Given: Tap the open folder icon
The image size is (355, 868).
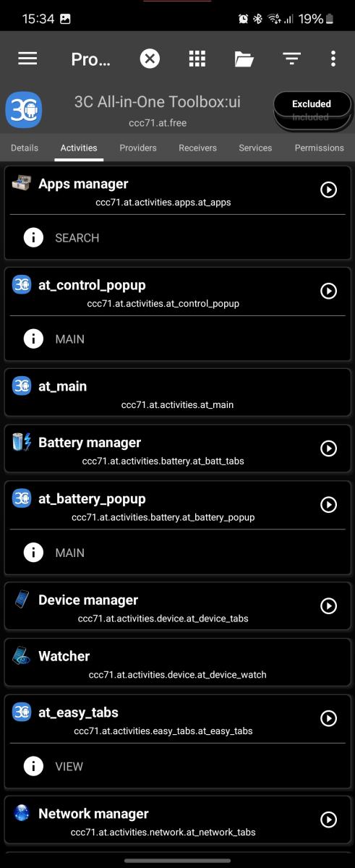Looking at the screenshot, I should tap(244, 59).
